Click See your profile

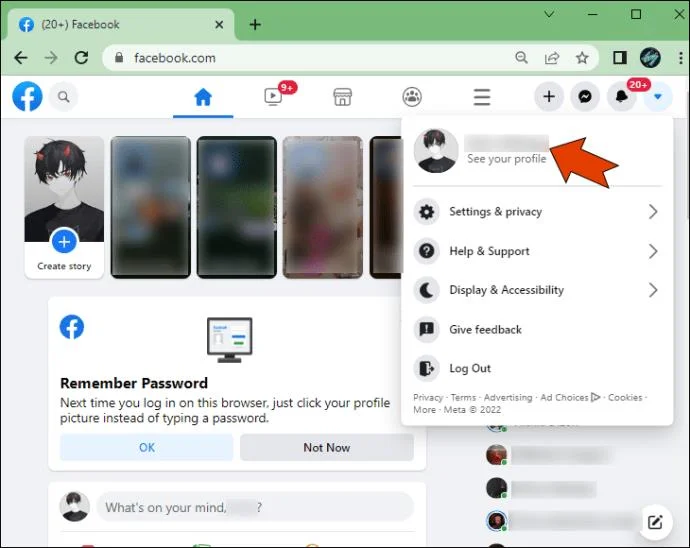pyautogui.click(x=506, y=159)
